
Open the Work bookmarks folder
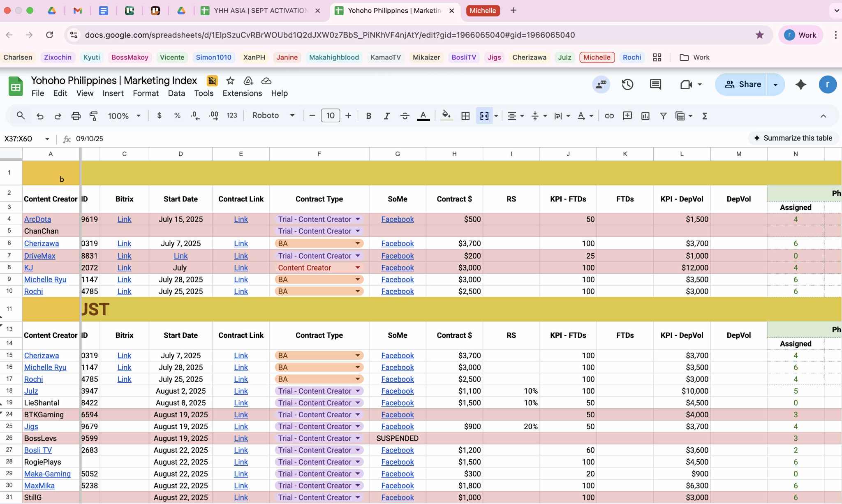tap(695, 58)
